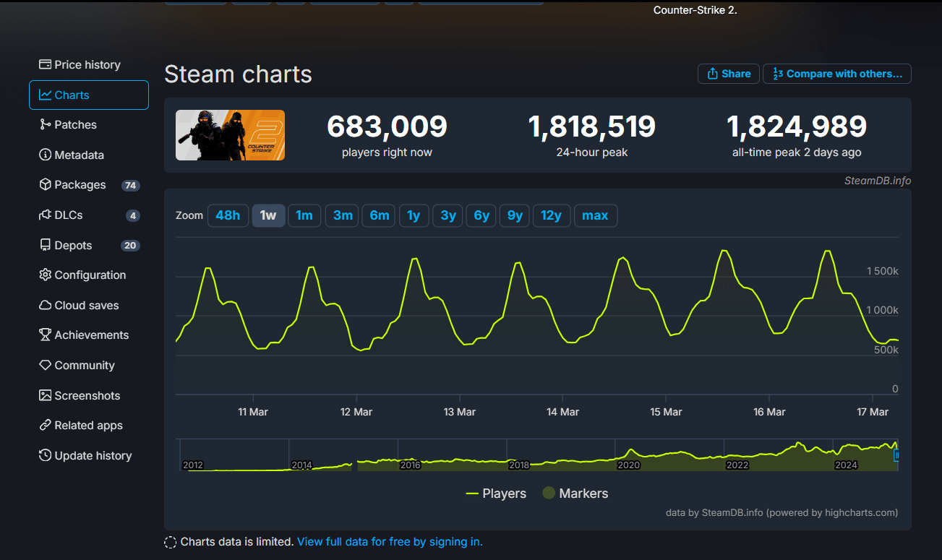Click the 1,824,989 all-time peak figure
Screen dimensions: 942x560
797,126
